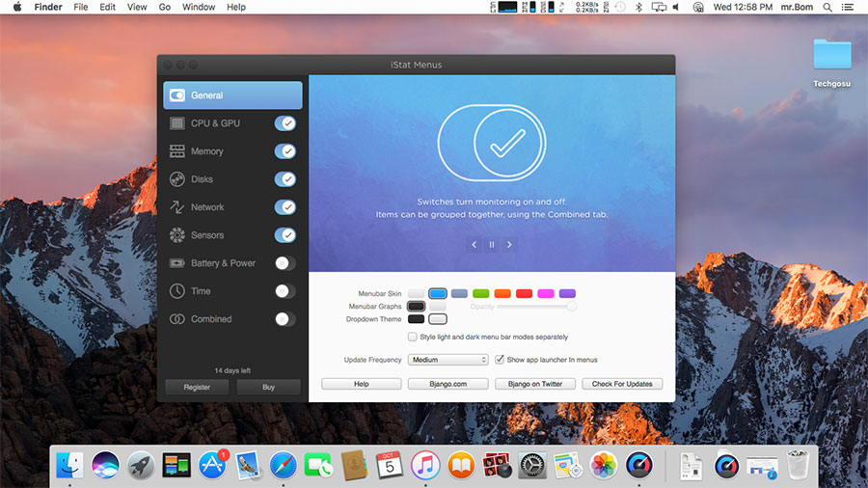Select the blue Menubar Skin swatch
The image size is (868, 488).
coord(437,293)
